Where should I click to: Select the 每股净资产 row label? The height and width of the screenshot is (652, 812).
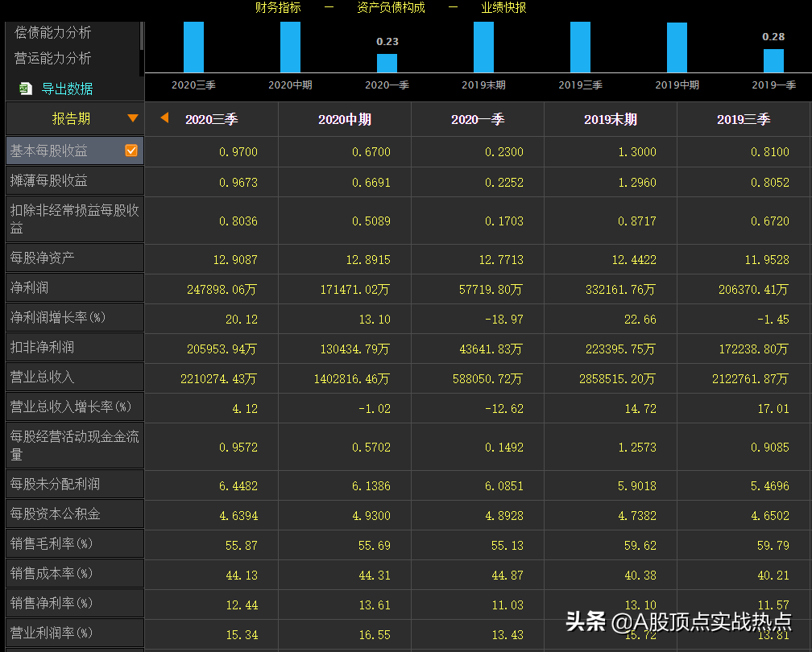[75, 258]
